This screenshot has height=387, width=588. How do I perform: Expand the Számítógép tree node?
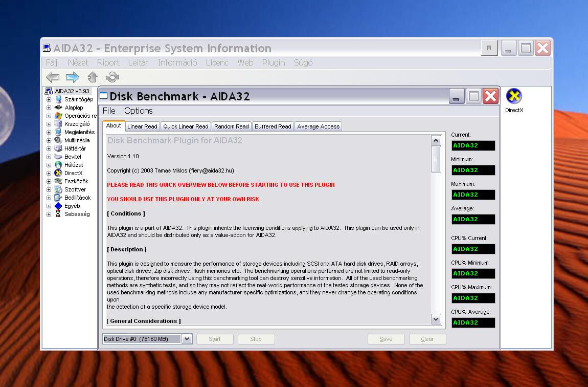point(49,99)
